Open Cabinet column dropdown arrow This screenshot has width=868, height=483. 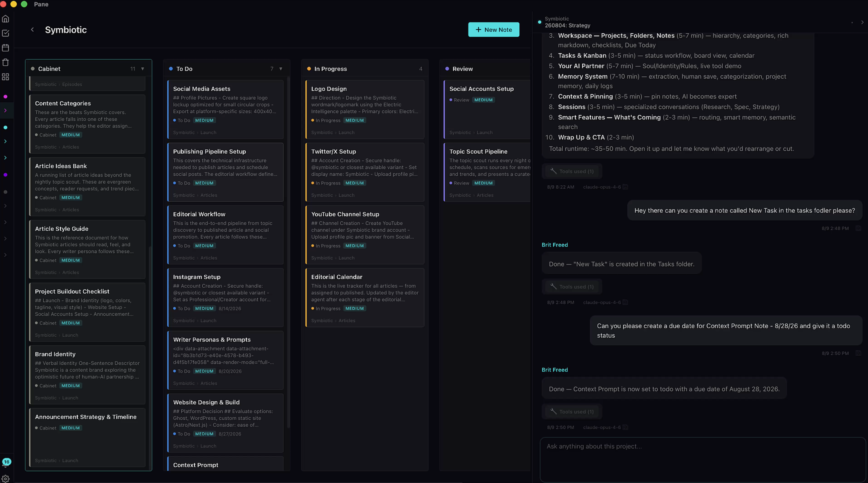[x=142, y=69]
